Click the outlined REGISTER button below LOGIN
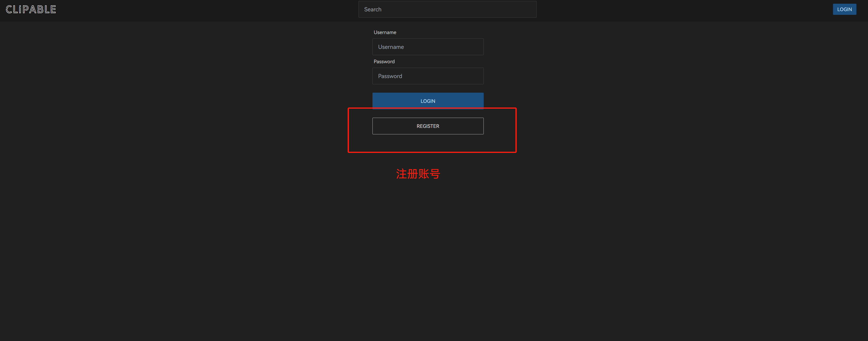The image size is (868, 341). coord(428,126)
